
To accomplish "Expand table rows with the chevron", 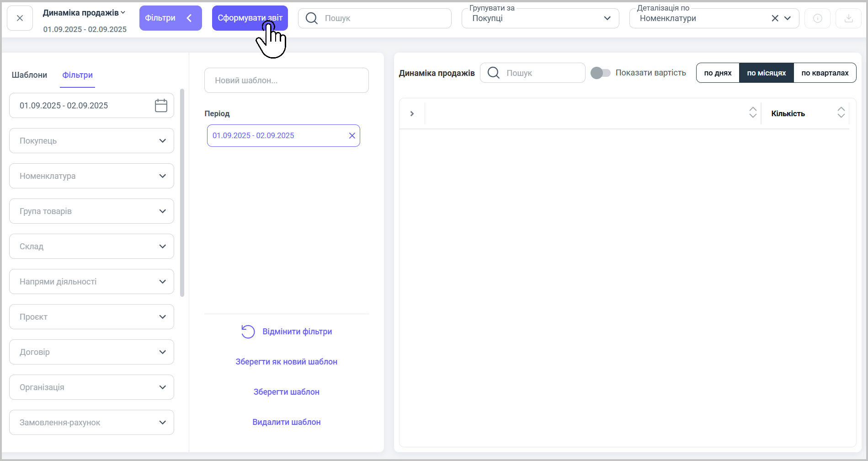I will [412, 113].
